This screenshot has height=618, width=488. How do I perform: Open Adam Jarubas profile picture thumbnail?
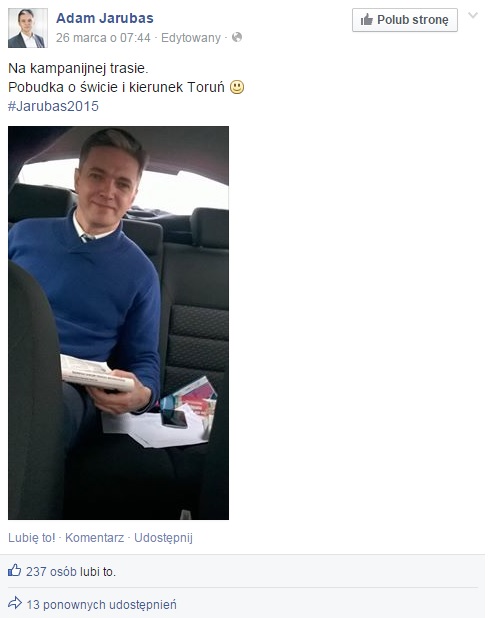coord(28,28)
